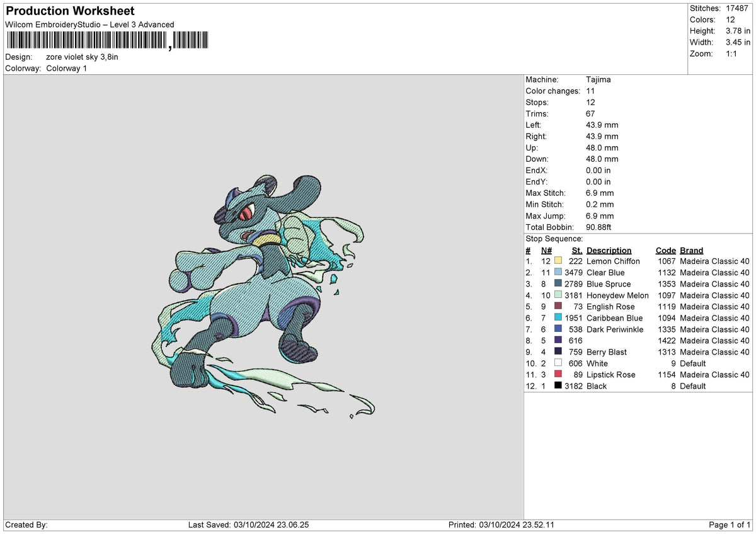This screenshot has width=756, height=534.
Task: Click code 1154 in the Lipstick Rose row
Action: click(667, 374)
